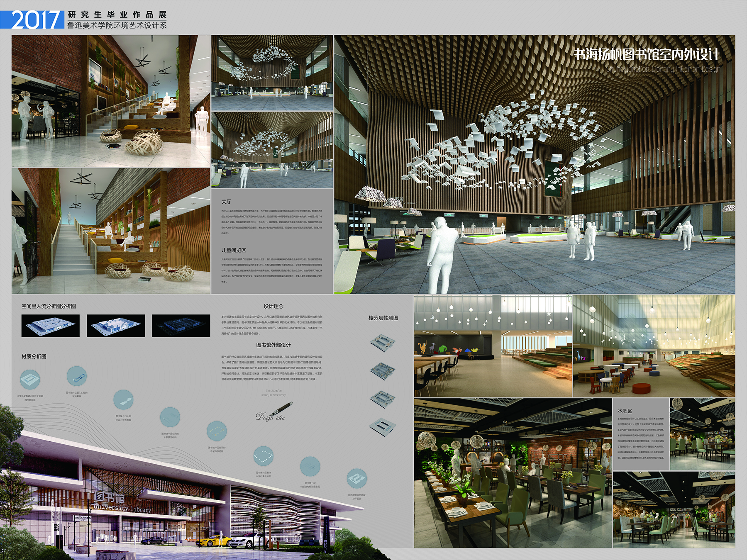Click the wood panel structure circle icon

click(217, 431)
